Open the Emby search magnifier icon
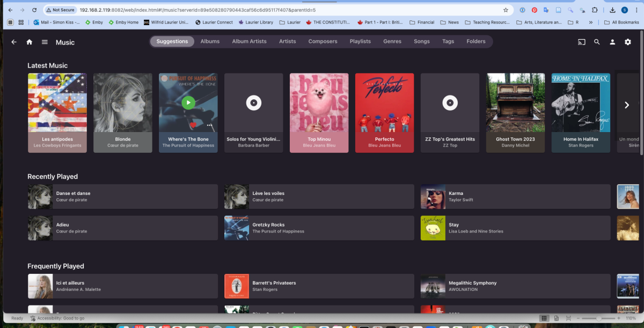 click(x=597, y=42)
